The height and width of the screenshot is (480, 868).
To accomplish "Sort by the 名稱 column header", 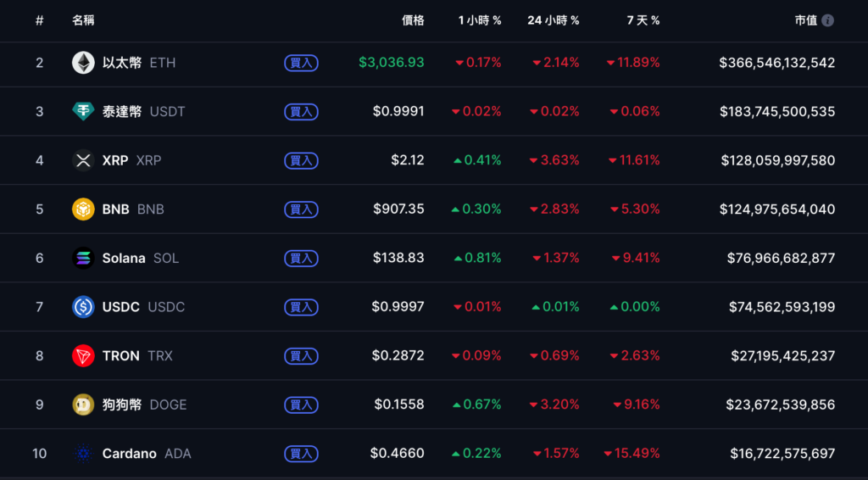I will click(x=83, y=20).
